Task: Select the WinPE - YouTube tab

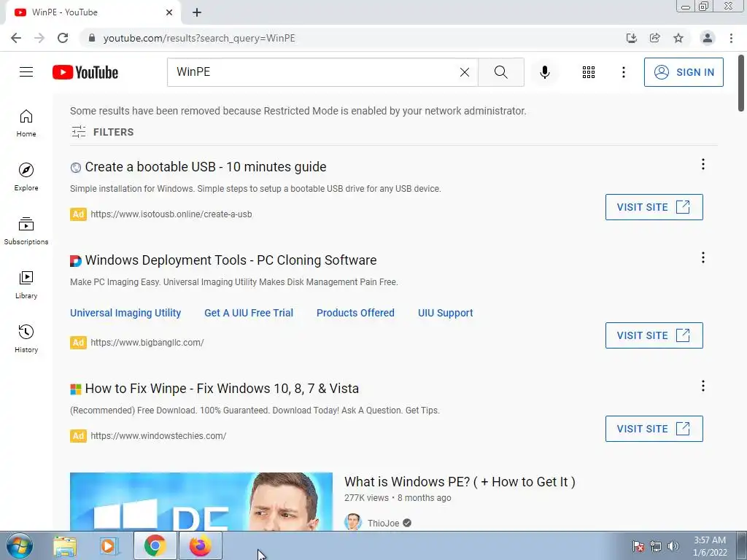Action: pyautogui.click(x=93, y=12)
